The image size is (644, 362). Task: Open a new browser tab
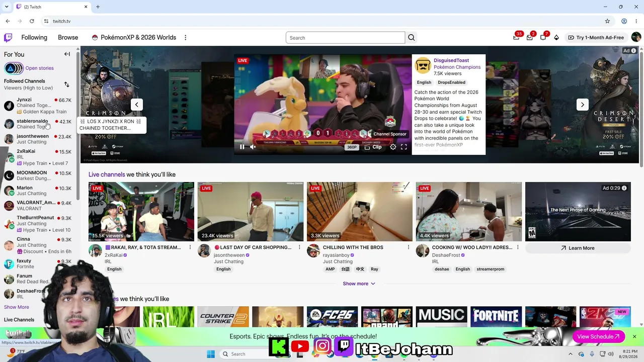pos(98,7)
